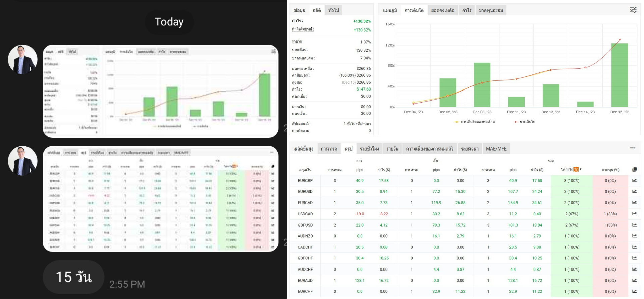Click the EURGBP row chart icon
This screenshot has width=644, height=299.
click(x=634, y=180)
